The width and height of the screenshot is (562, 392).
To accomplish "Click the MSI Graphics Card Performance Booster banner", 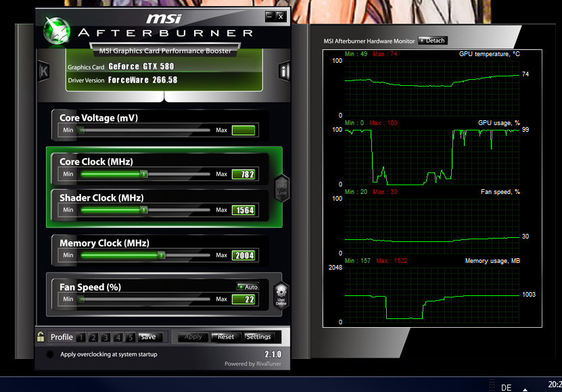I will 165,51.
